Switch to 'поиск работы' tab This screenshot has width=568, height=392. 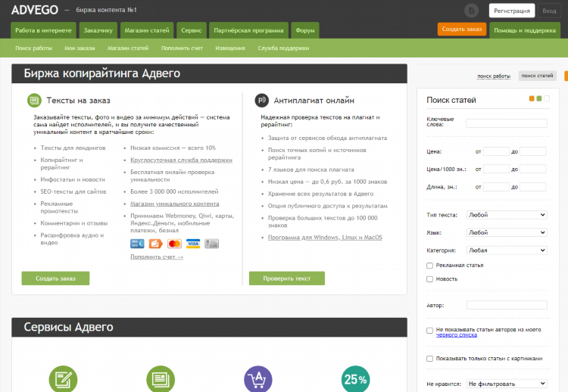tap(494, 76)
